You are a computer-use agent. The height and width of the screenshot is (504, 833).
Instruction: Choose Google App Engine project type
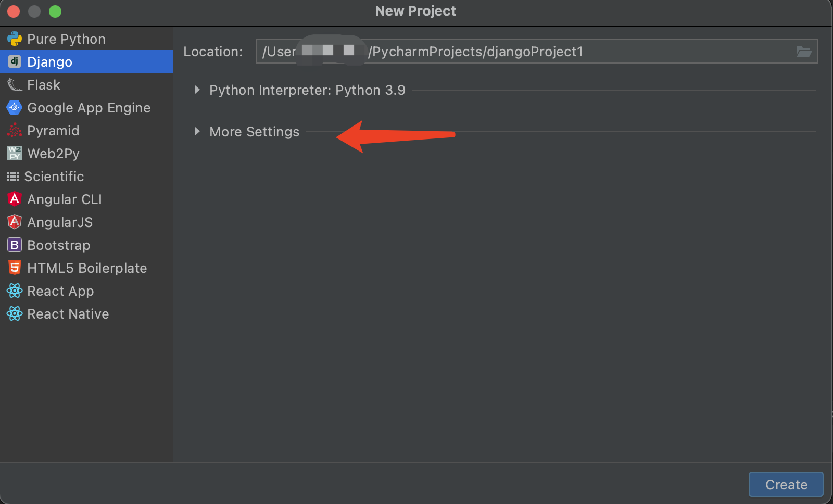pyautogui.click(x=86, y=108)
